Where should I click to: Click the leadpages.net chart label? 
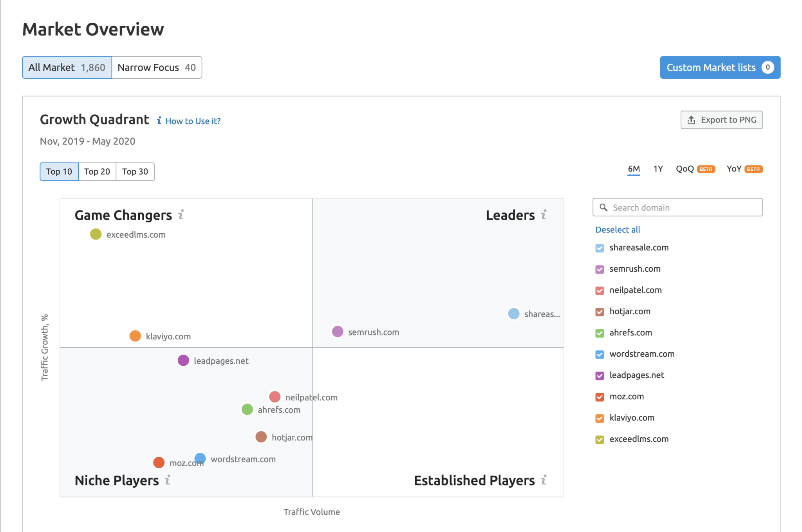click(x=221, y=361)
